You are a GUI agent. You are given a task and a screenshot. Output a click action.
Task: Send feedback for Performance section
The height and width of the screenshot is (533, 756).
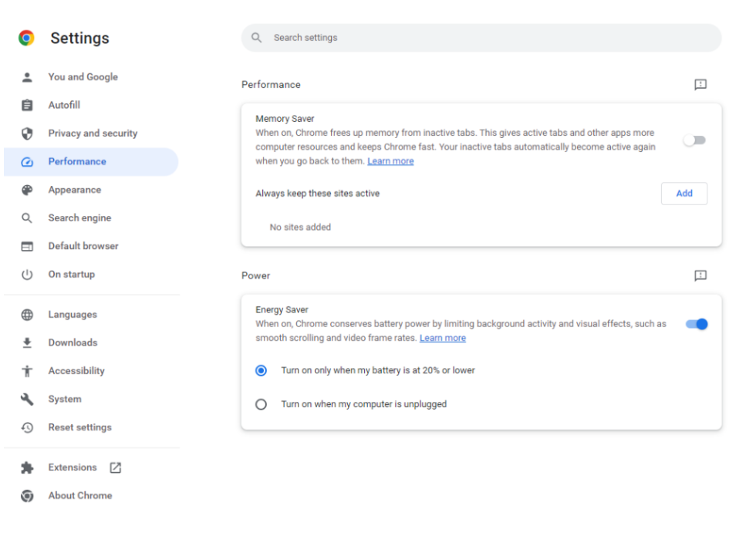700,85
